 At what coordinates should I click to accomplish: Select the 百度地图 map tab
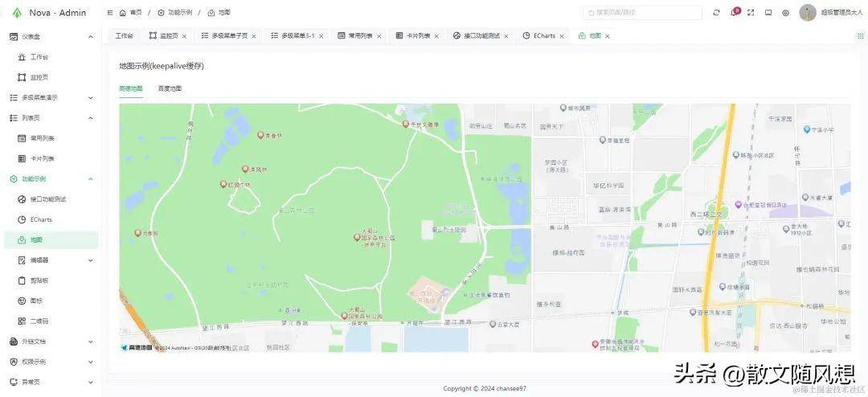click(x=170, y=88)
